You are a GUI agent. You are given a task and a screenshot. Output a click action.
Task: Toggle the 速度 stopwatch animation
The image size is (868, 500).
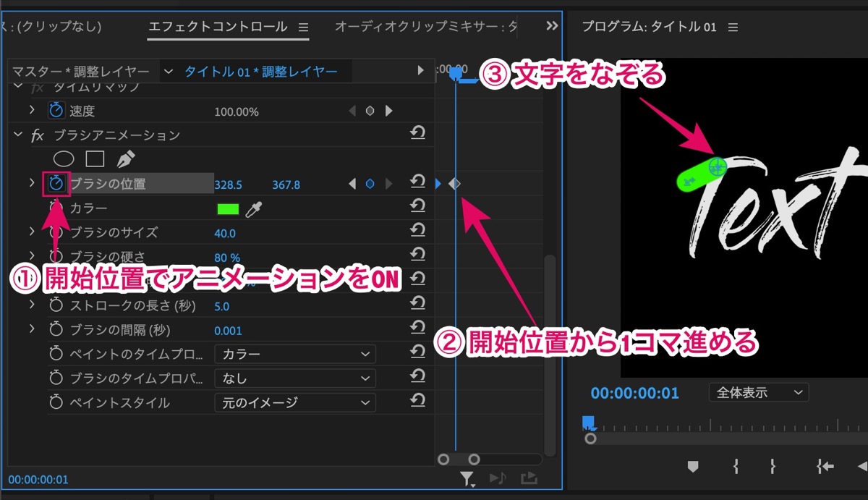pos(56,111)
